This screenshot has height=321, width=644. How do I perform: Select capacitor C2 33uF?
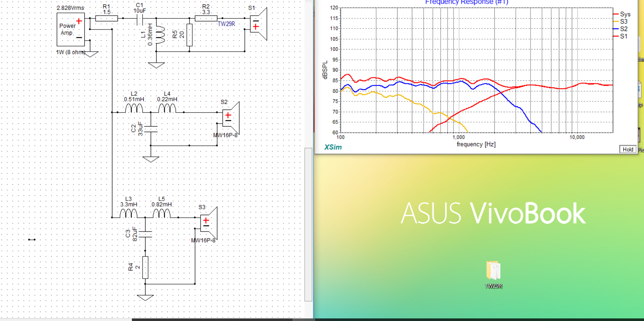151,129
